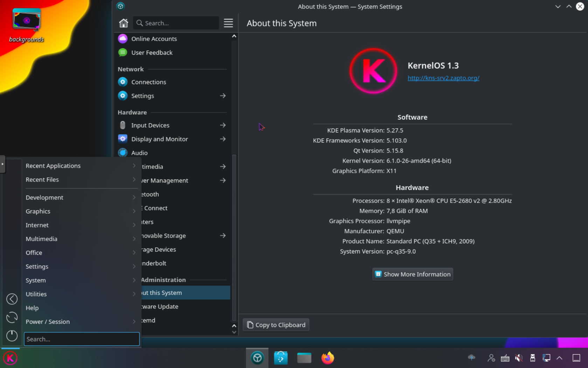Launch Firefox from the taskbar
The height and width of the screenshot is (368, 588).
click(327, 358)
